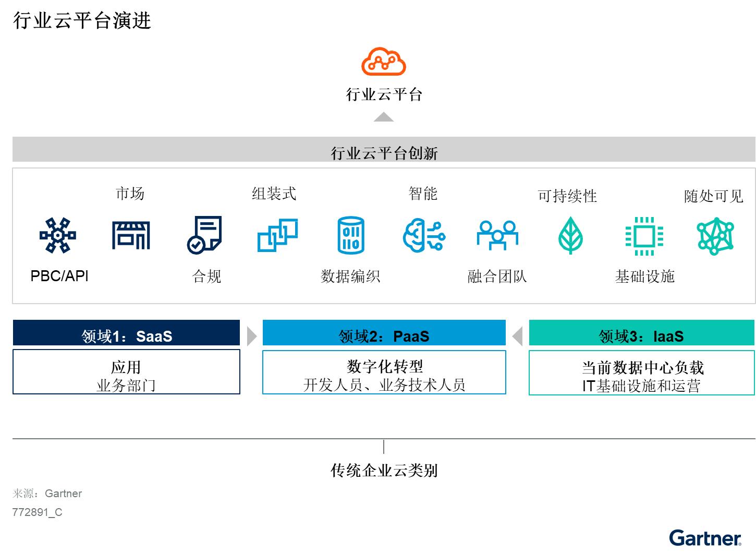Screen dimensions: 756x553
Task: Click the PBC/API snowflake-hexagon icon
Action: coord(58,236)
